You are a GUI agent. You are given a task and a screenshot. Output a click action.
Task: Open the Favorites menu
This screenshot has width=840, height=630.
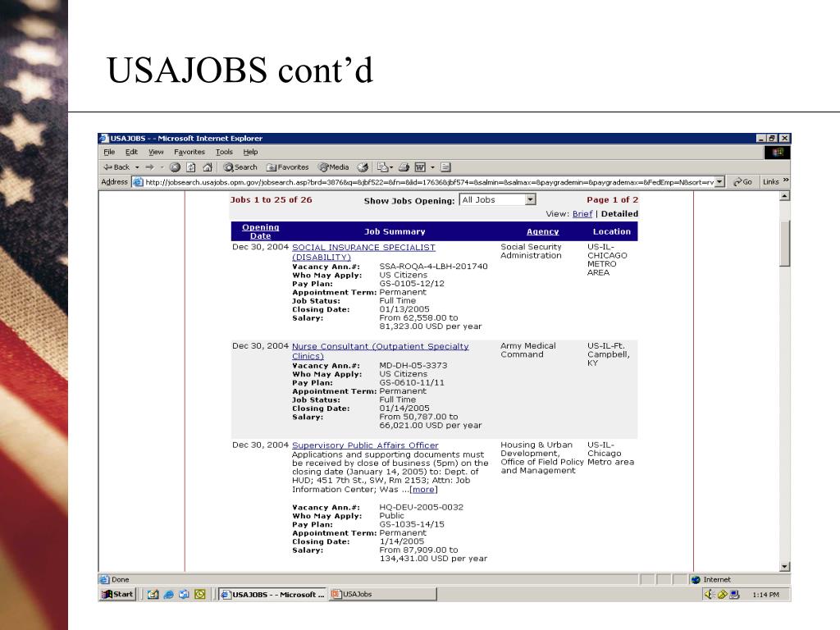(189, 152)
